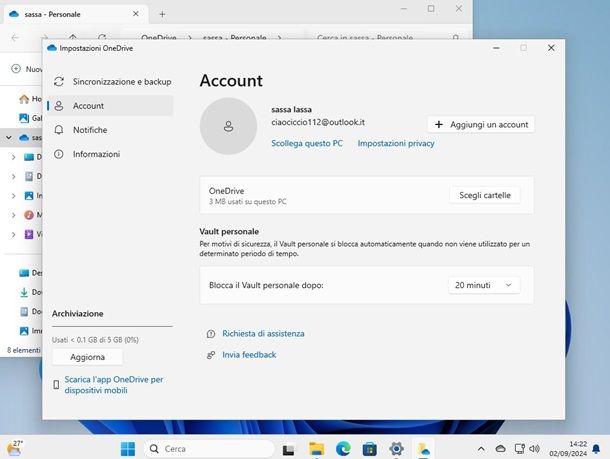Expand the music folder node in Explorer tree
Image resolution: width=610 pixels, height=459 pixels.
coord(14,215)
